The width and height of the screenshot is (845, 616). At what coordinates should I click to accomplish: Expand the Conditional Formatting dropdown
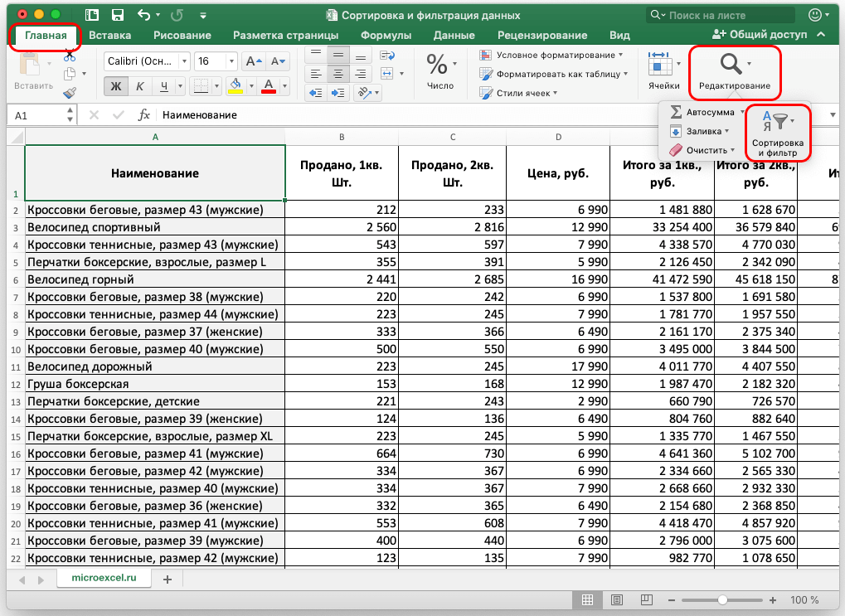(x=551, y=55)
